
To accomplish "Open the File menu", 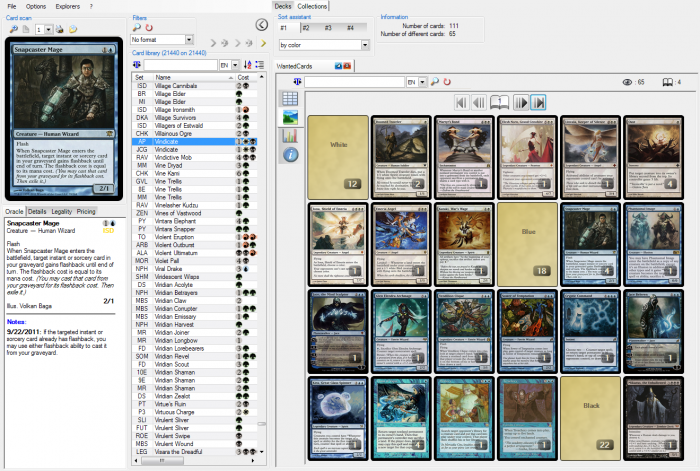I will point(12,6).
